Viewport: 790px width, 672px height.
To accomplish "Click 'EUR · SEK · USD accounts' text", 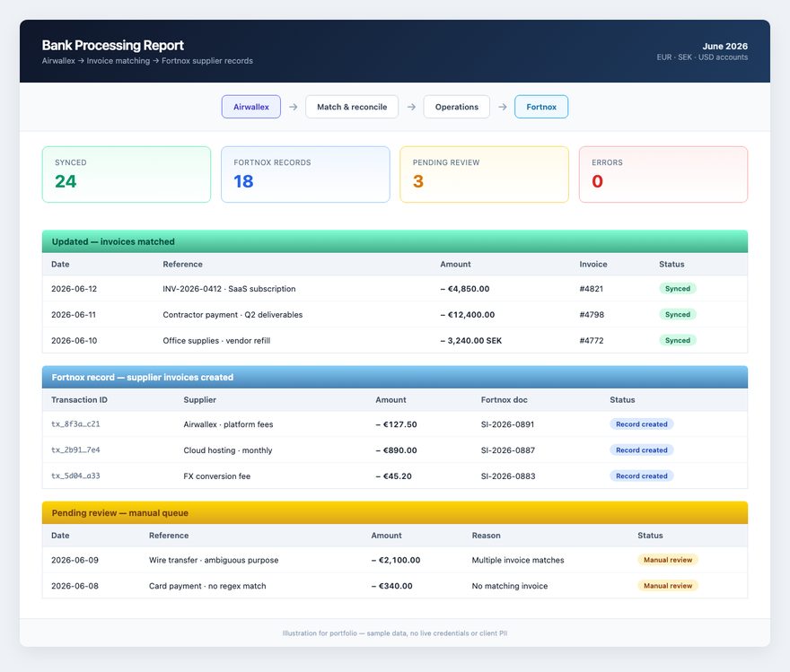I will [x=702, y=57].
